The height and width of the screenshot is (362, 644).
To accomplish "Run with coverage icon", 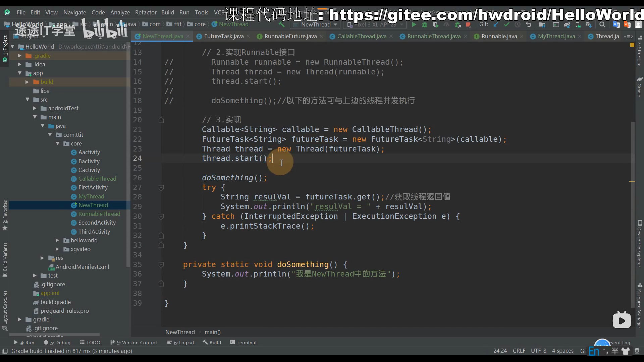I will coord(435,24).
